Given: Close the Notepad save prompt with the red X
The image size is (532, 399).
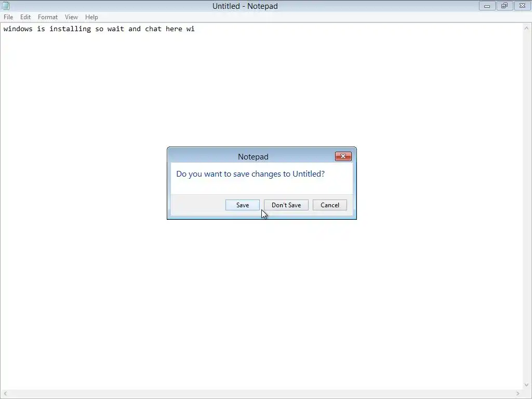Looking at the screenshot, I should click(343, 156).
